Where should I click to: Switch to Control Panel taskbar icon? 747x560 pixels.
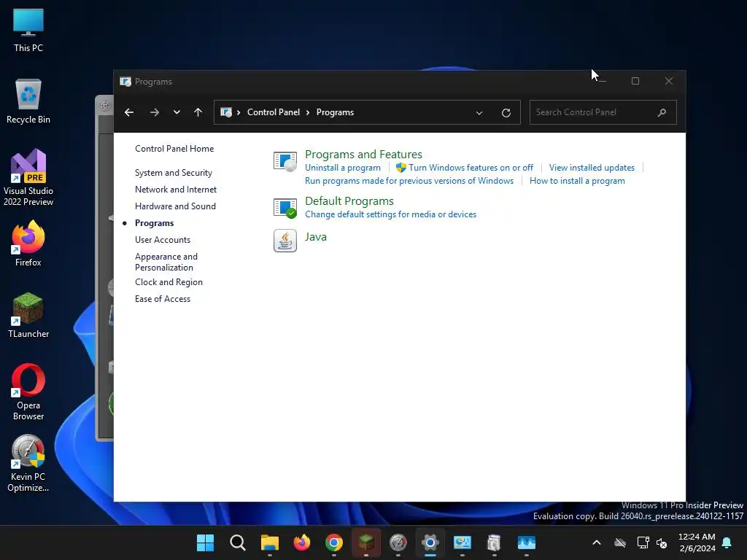coord(462,542)
